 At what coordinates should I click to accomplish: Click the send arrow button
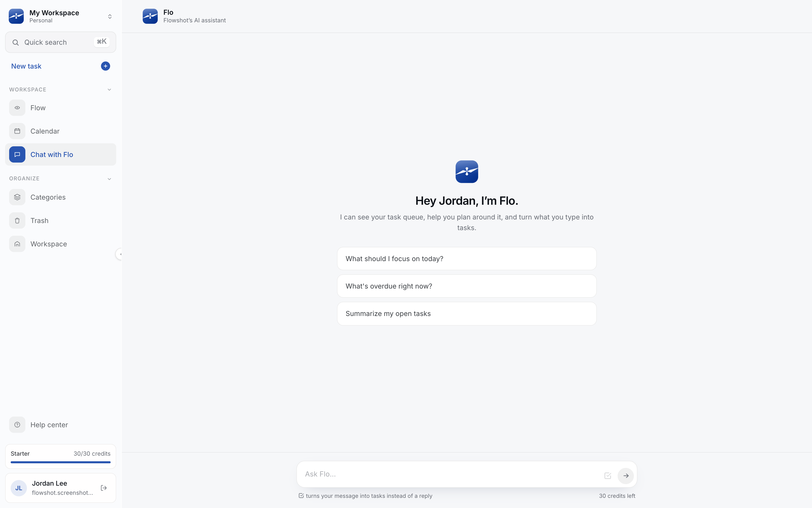coord(626,476)
